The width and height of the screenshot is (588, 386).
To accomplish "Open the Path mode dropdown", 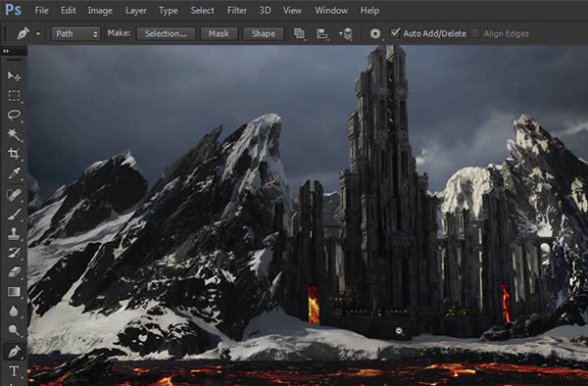I will click(x=75, y=33).
